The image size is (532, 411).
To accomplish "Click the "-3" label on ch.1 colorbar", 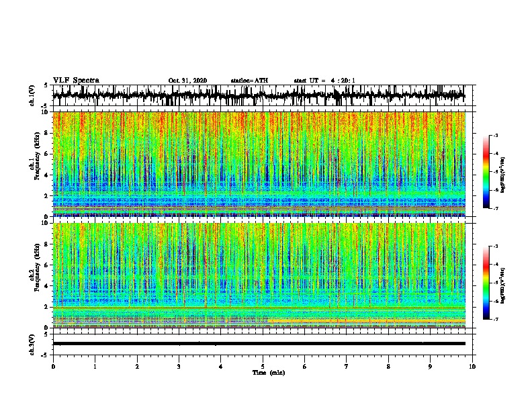I will [x=495, y=135].
